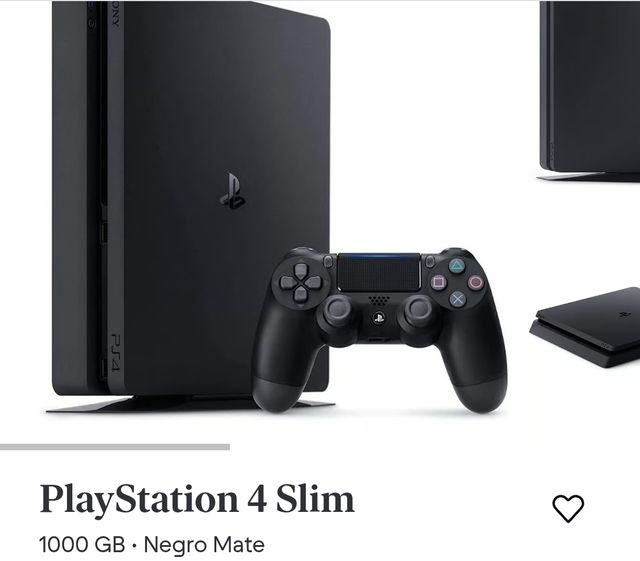
Task: Click the PS home button on the controller
Action: pos(378,318)
